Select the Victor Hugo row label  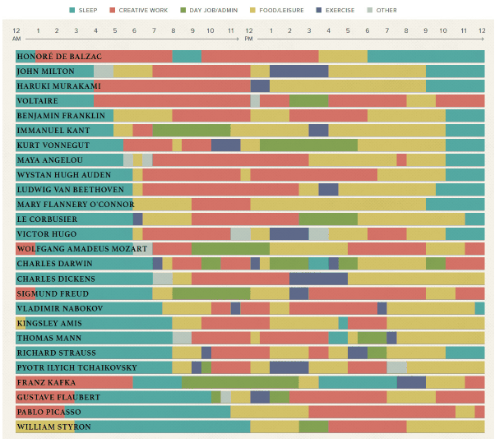tap(47, 234)
